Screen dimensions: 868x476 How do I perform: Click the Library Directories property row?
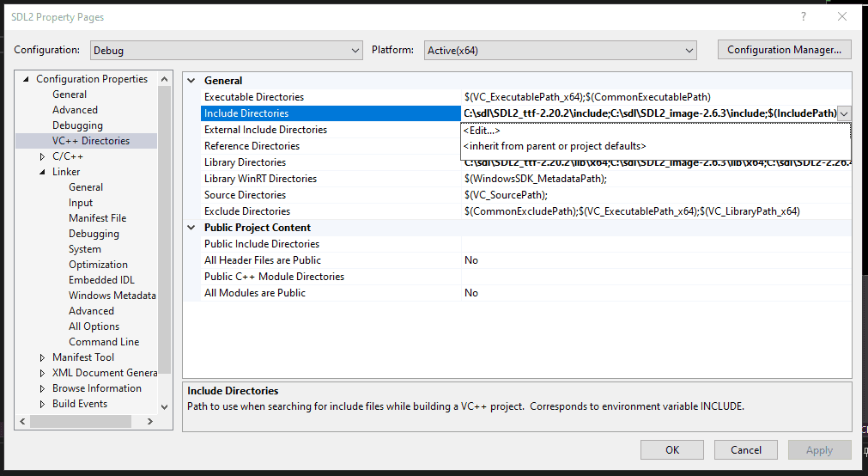(245, 162)
